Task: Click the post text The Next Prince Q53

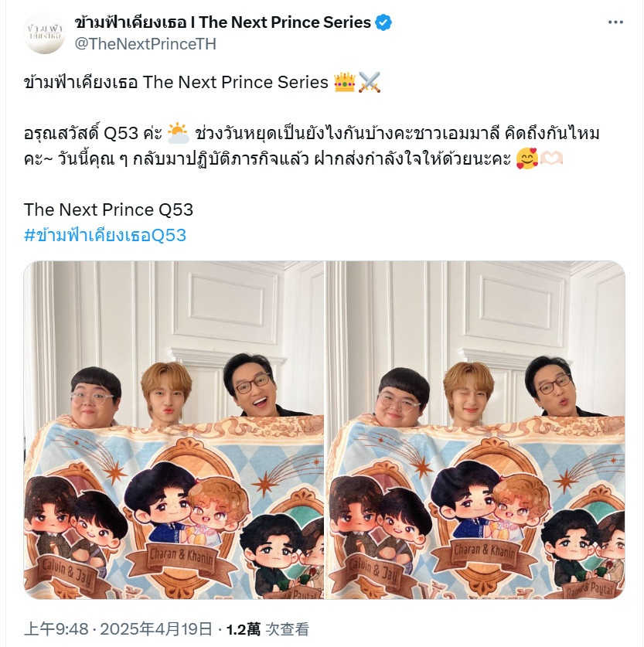Action: pos(108,209)
